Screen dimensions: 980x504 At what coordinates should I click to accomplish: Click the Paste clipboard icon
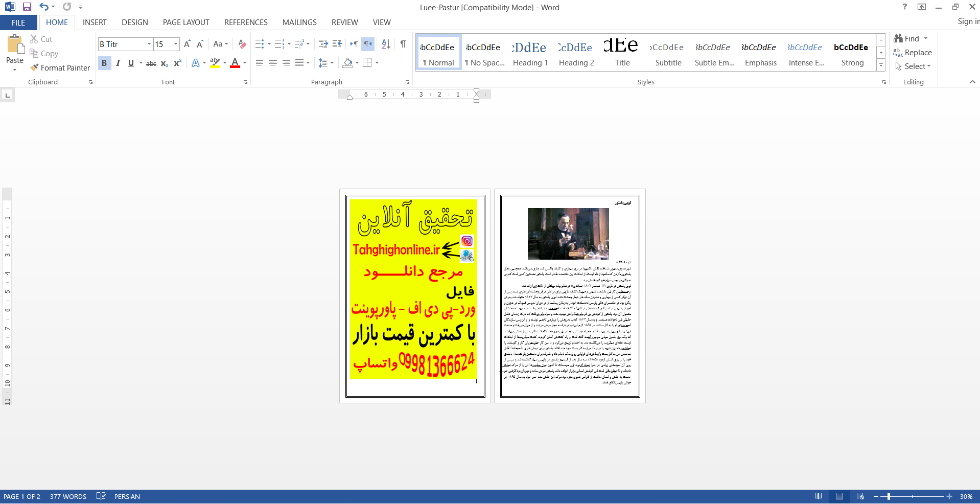pos(15,44)
